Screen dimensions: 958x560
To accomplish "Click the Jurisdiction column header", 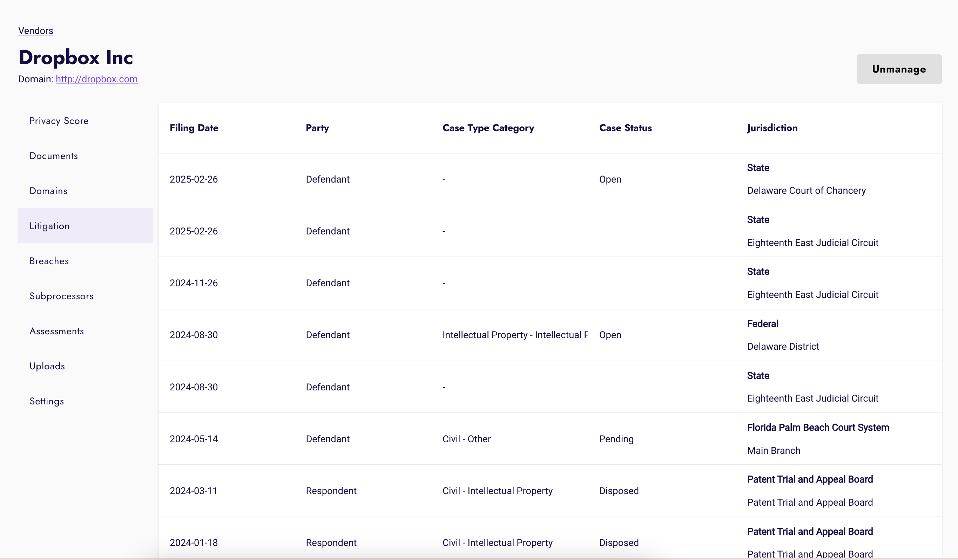I will pyautogui.click(x=772, y=128).
